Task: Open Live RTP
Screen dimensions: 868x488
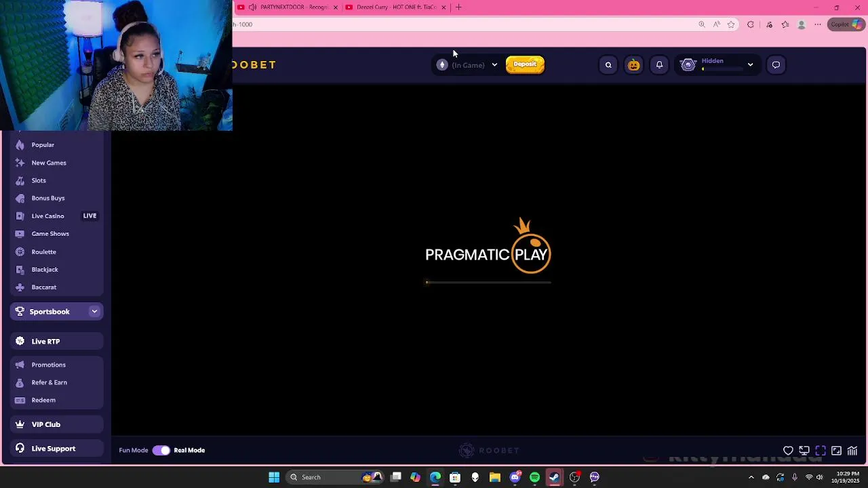Action: [56, 342]
